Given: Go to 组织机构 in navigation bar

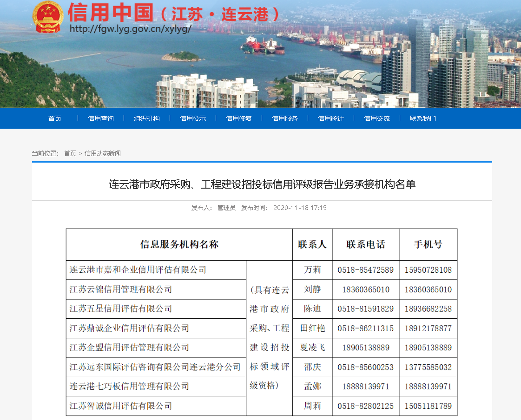Looking at the screenshot, I should click(147, 118).
